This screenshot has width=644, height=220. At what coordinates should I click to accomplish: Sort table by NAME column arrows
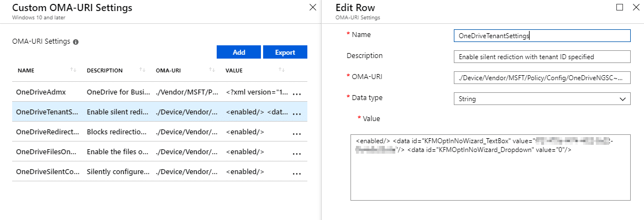click(73, 70)
